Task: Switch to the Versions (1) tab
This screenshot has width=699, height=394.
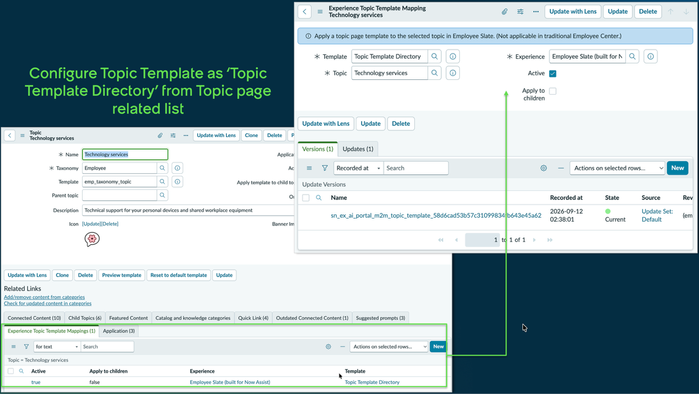Action: (317, 149)
